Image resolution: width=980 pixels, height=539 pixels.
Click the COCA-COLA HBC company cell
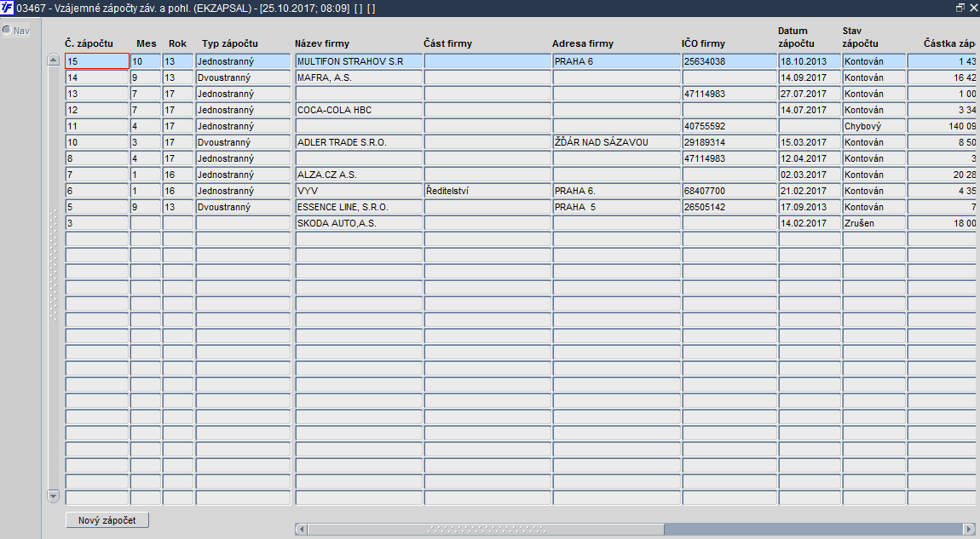(x=359, y=110)
